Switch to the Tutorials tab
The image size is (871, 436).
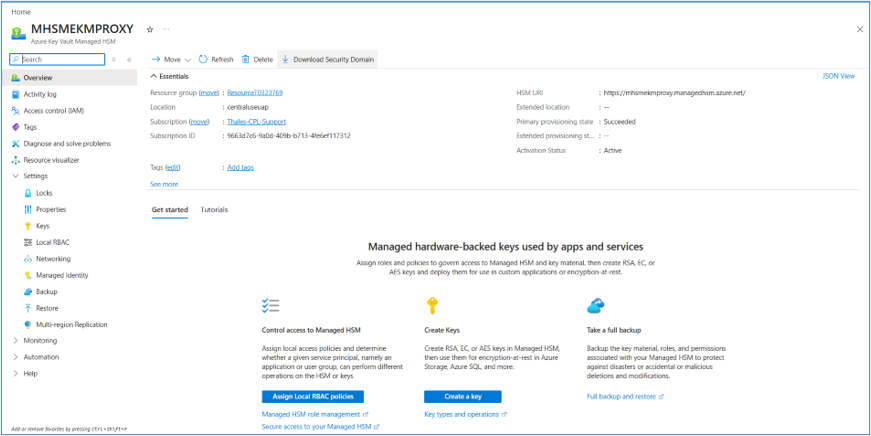coord(214,210)
